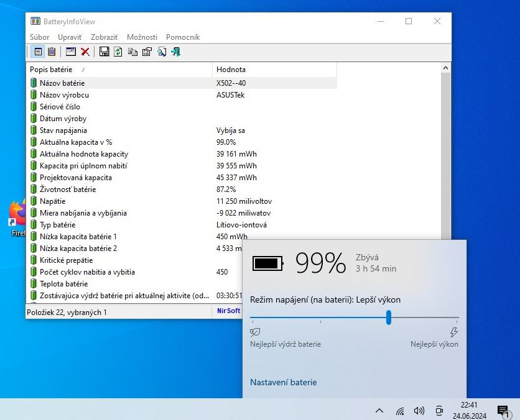Click the Lítiovo-iontová value
This screenshot has height=420, width=520.
point(241,225)
